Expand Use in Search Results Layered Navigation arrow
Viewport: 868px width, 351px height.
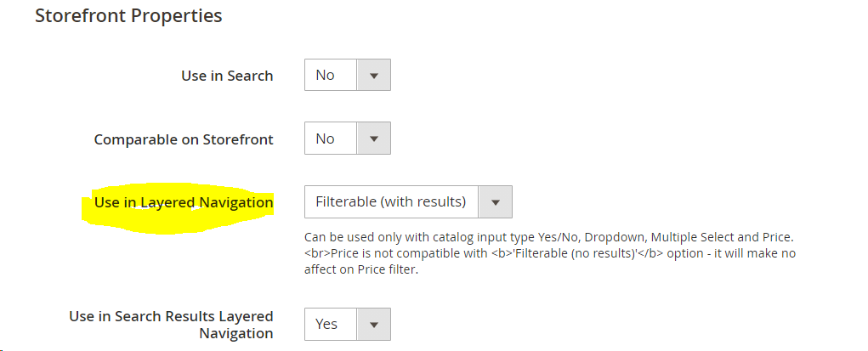373,324
